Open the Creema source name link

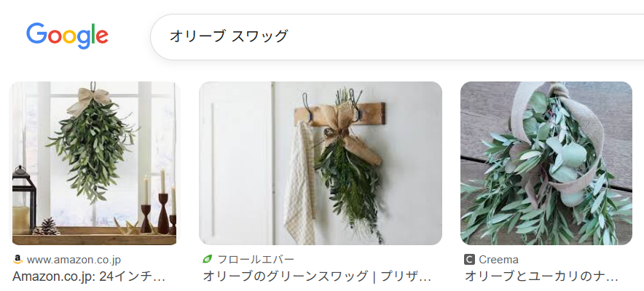(x=498, y=260)
